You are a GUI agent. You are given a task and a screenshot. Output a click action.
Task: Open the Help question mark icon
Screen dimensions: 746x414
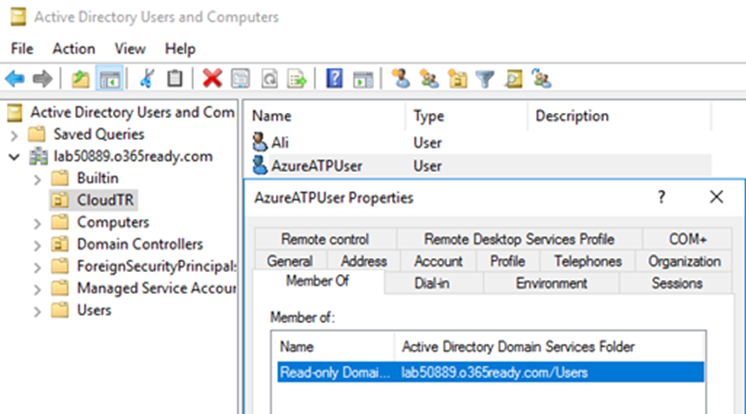click(334, 79)
